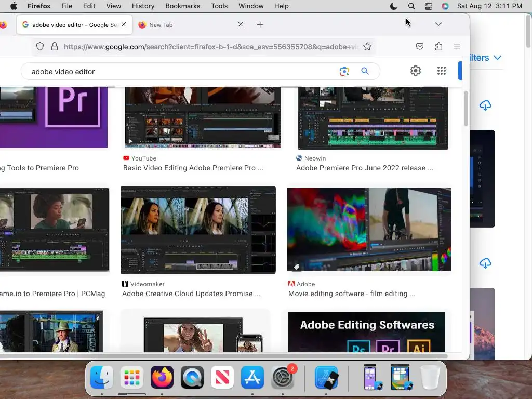Image resolution: width=532 pixels, height=399 pixels.
Task: Open Tools to Premiere Pro result link
Action: point(39,168)
